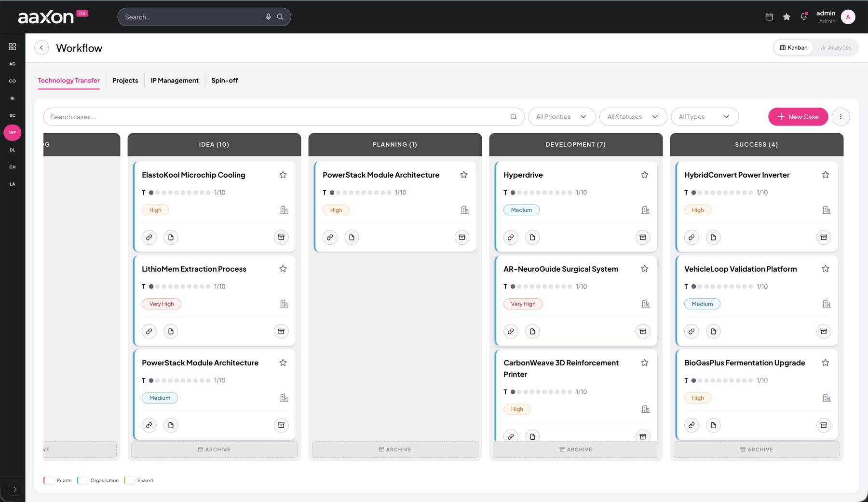The width and height of the screenshot is (868, 502).
Task: Favorite the HybridConvert Power Inverter case
Action: tap(826, 175)
